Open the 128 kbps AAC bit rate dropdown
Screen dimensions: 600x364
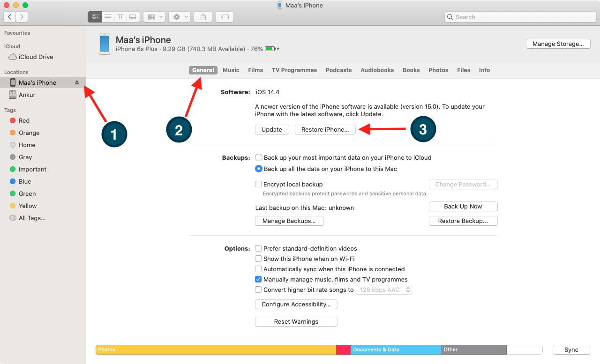[384, 290]
